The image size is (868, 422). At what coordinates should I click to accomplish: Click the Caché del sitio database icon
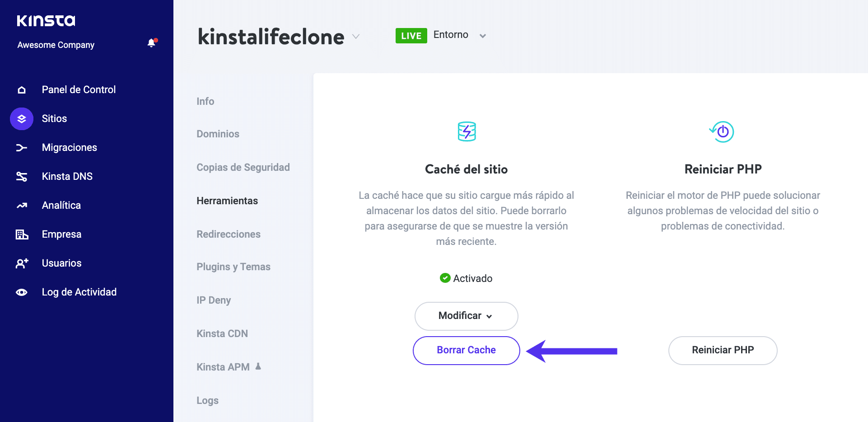pos(467,131)
